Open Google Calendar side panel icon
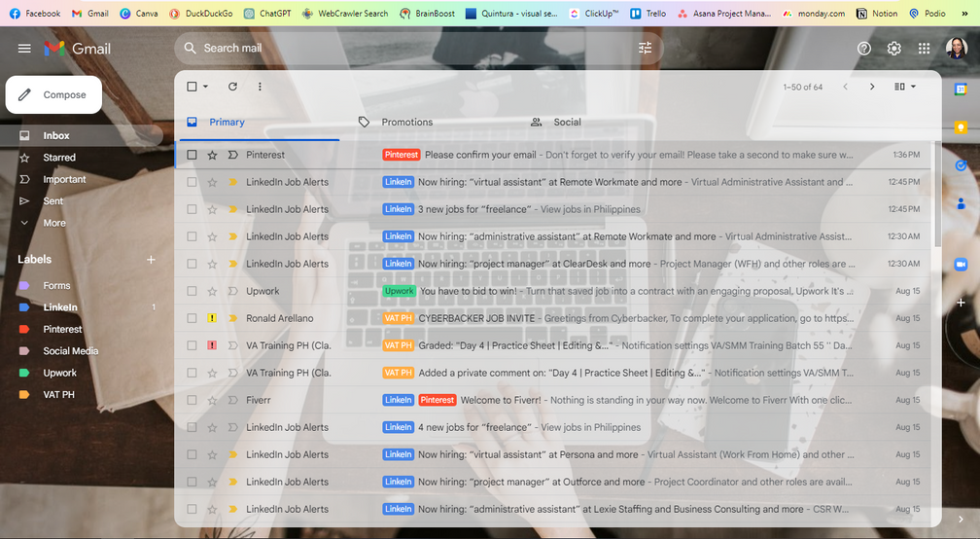 (961, 90)
